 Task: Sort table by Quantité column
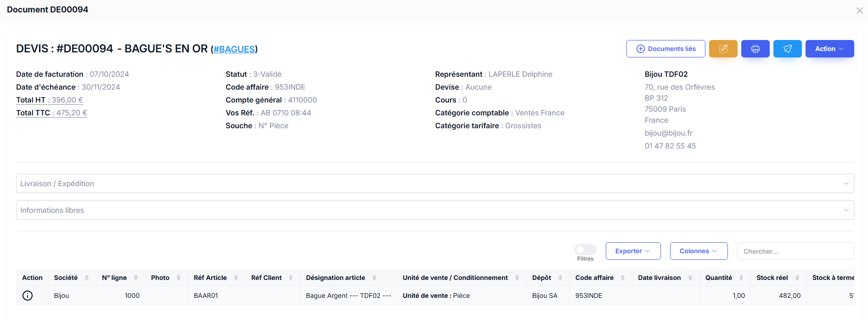pyautogui.click(x=741, y=278)
